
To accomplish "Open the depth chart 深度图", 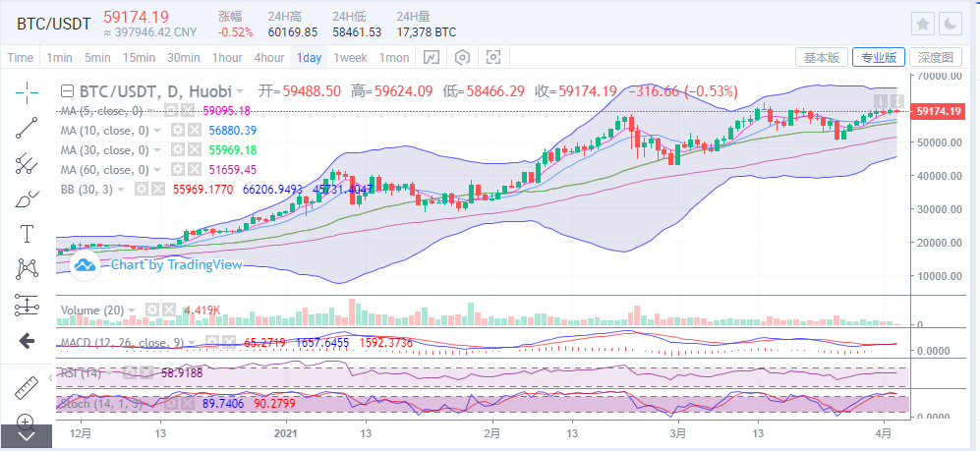I will coord(936,57).
